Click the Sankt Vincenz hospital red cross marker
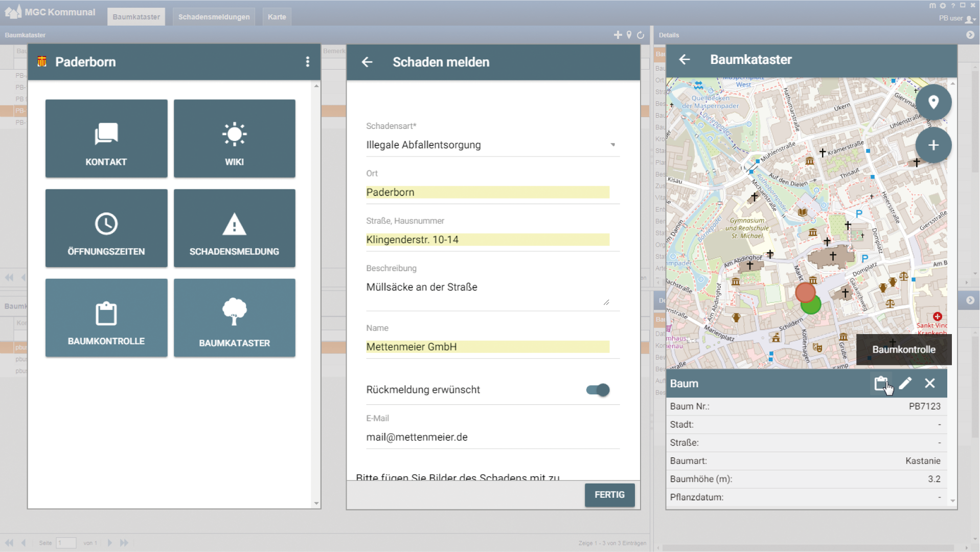Image resolution: width=980 pixels, height=552 pixels. click(937, 317)
